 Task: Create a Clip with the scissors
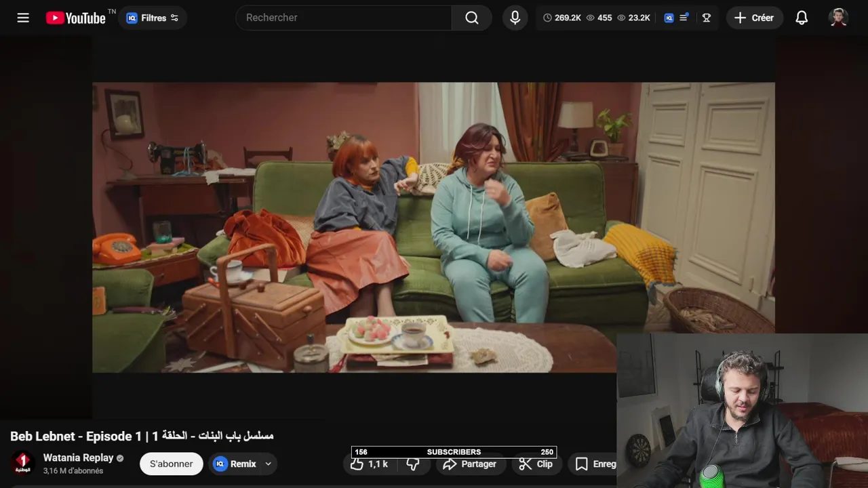pos(536,464)
